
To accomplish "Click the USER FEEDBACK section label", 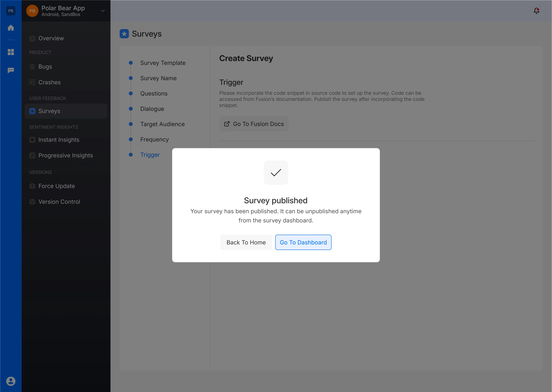I will click(48, 99).
